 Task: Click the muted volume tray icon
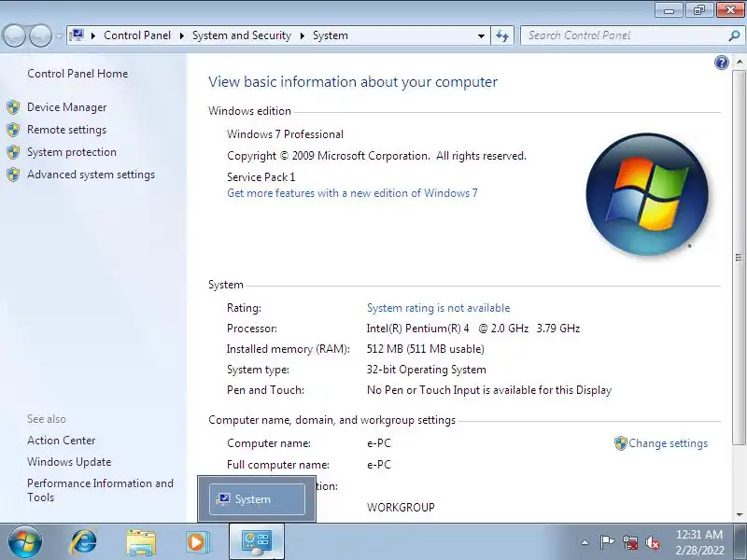click(x=653, y=542)
